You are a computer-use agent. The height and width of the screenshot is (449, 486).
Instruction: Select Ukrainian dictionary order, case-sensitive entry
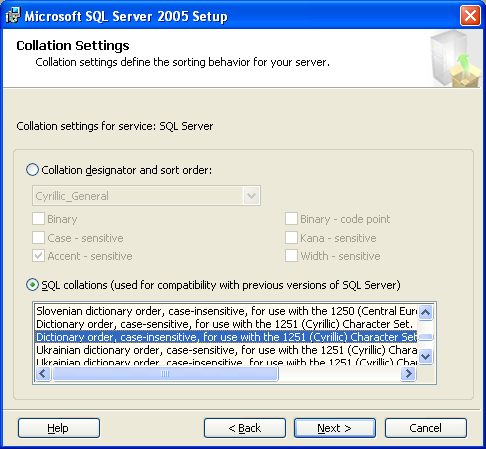(226, 350)
